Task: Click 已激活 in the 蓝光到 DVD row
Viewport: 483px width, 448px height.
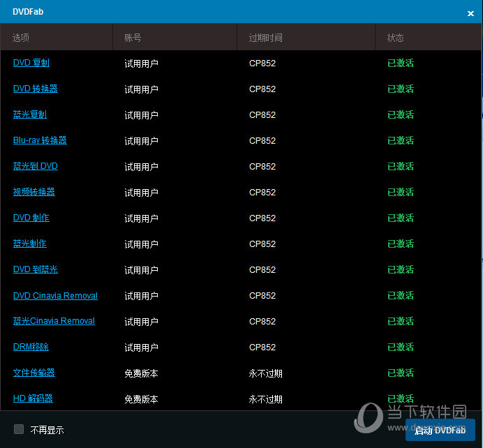Action: point(401,167)
